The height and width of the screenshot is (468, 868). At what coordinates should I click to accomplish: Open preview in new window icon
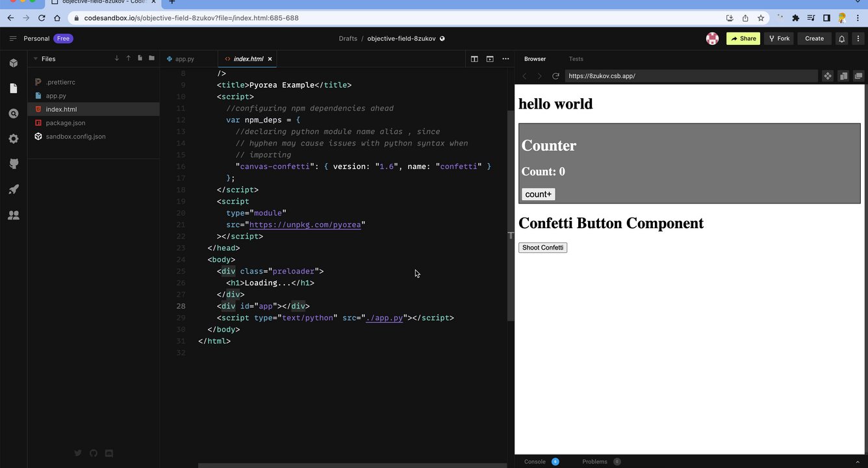pos(858,76)
